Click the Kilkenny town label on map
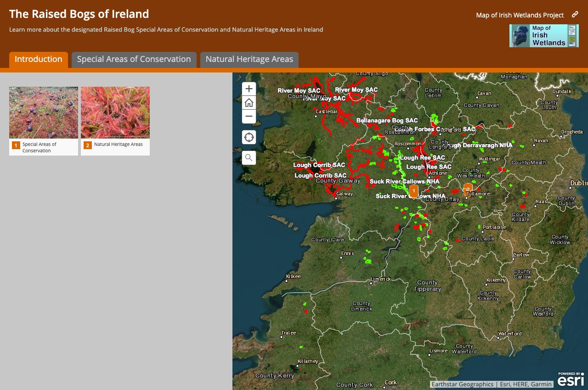The image size is (588, 390). pyautogui.click(x=496, y=280)
